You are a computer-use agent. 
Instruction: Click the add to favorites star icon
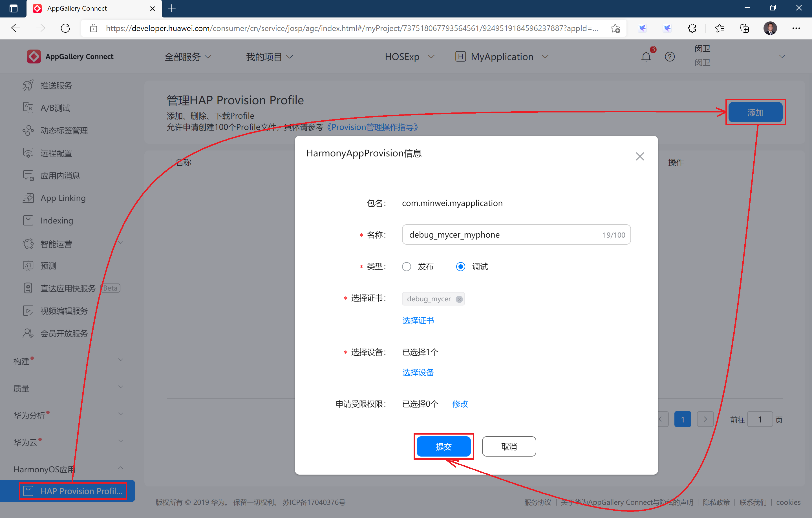pyautogui.click(x=615, y=28)
